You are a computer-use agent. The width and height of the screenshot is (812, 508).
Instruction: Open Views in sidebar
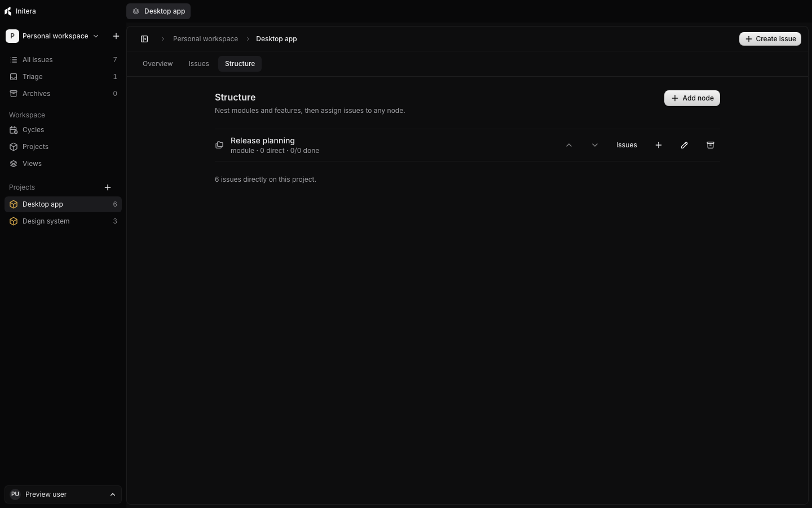click(63, 164)
